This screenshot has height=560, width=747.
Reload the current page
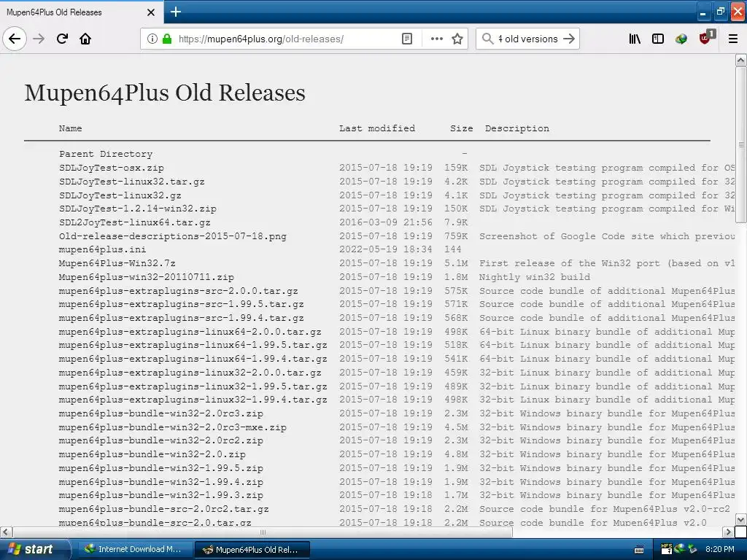(63, 39)
